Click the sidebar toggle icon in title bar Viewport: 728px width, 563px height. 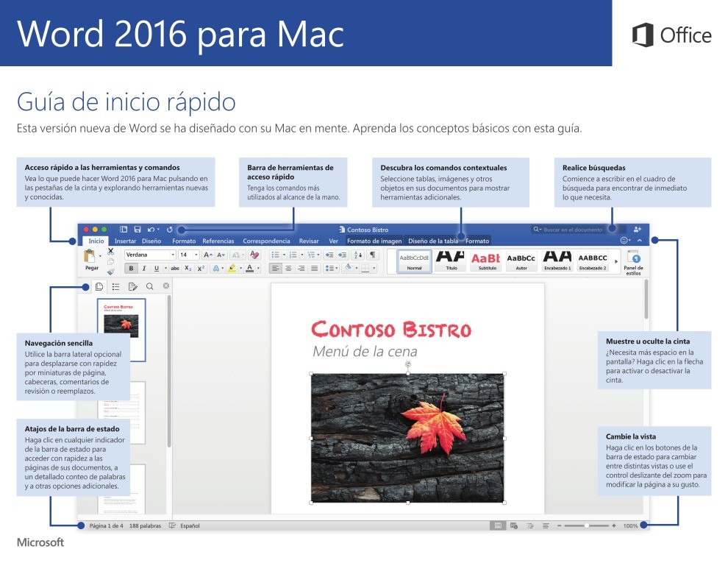point(124,230)
